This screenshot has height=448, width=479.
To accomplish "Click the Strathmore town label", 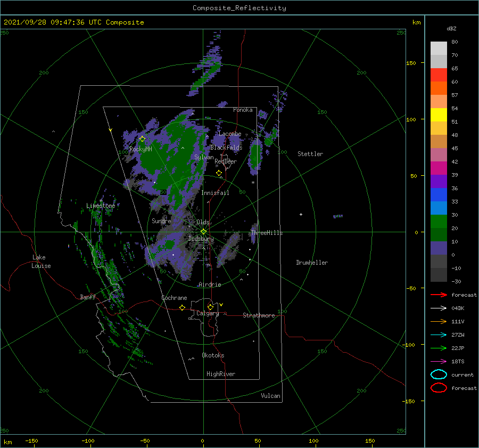I will 259,315.
